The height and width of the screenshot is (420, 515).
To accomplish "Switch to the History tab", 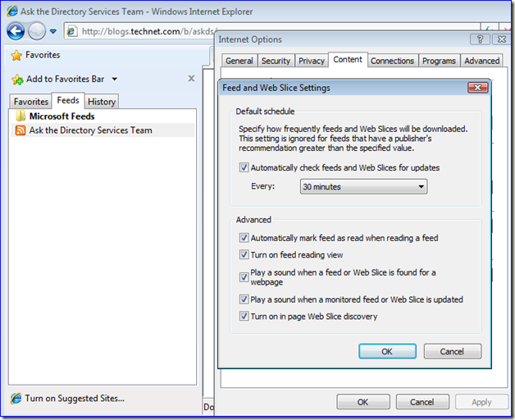I will (x=102, y=102).
